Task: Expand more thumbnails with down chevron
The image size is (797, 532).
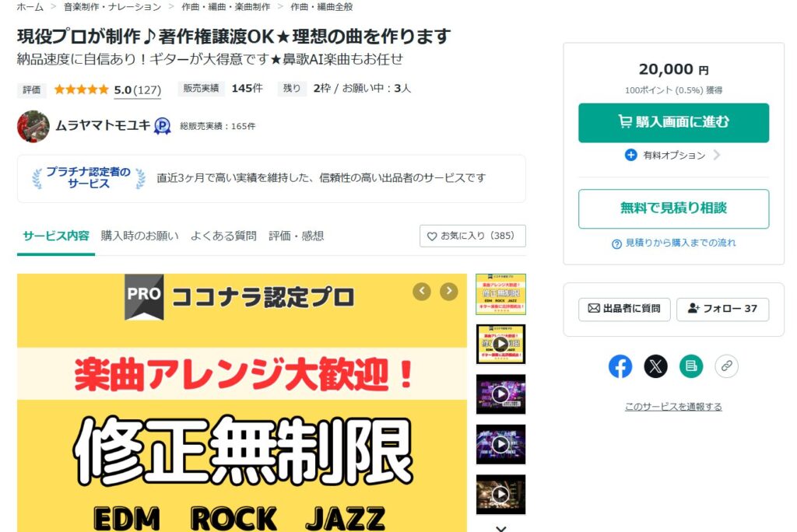Action: click(x=500, y=528)
